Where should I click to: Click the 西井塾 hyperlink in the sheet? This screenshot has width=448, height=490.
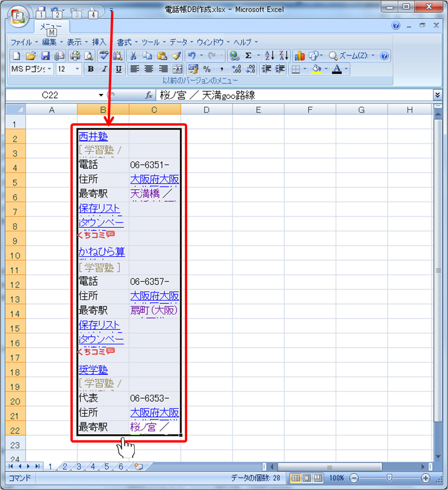[x=93, y=136]
